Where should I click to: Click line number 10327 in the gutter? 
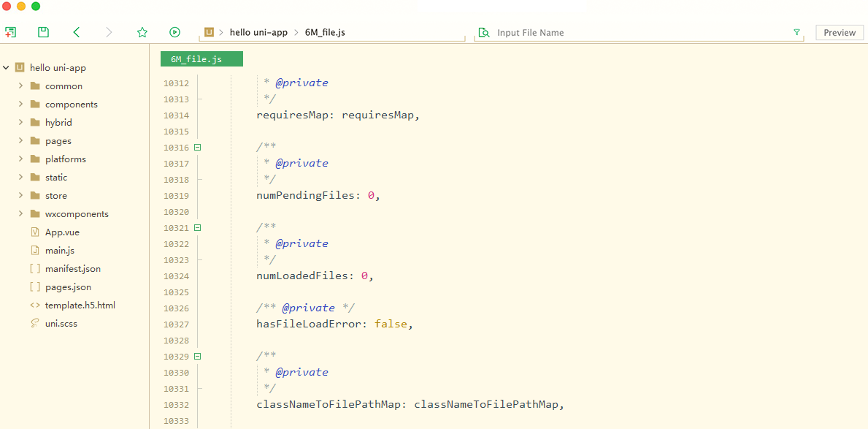tap(177, 324)
